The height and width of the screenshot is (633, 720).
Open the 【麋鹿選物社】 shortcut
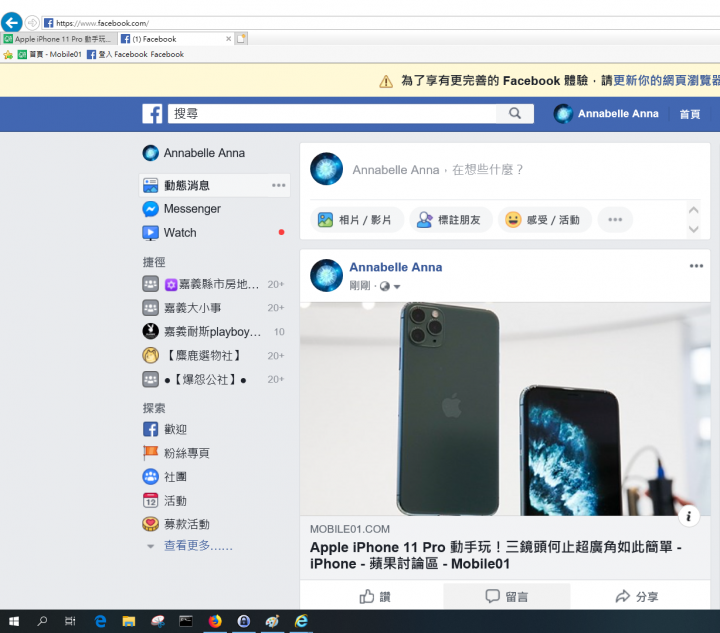(214, 355)
